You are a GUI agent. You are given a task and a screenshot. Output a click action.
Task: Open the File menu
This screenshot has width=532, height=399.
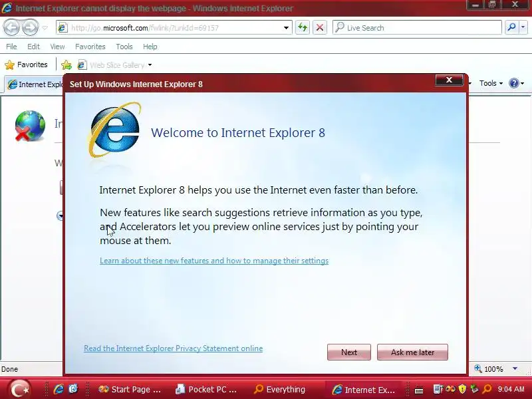pos(11,47)
